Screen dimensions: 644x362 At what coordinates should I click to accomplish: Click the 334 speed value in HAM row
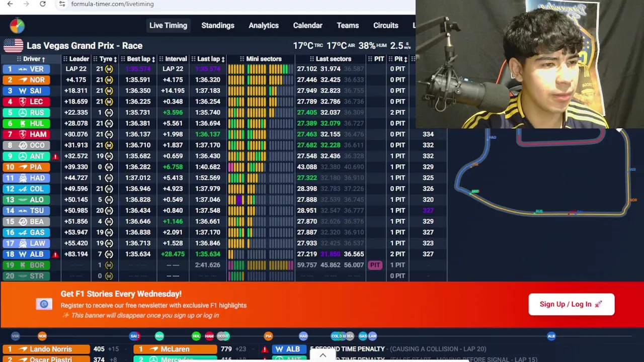(x=428, y=134)
